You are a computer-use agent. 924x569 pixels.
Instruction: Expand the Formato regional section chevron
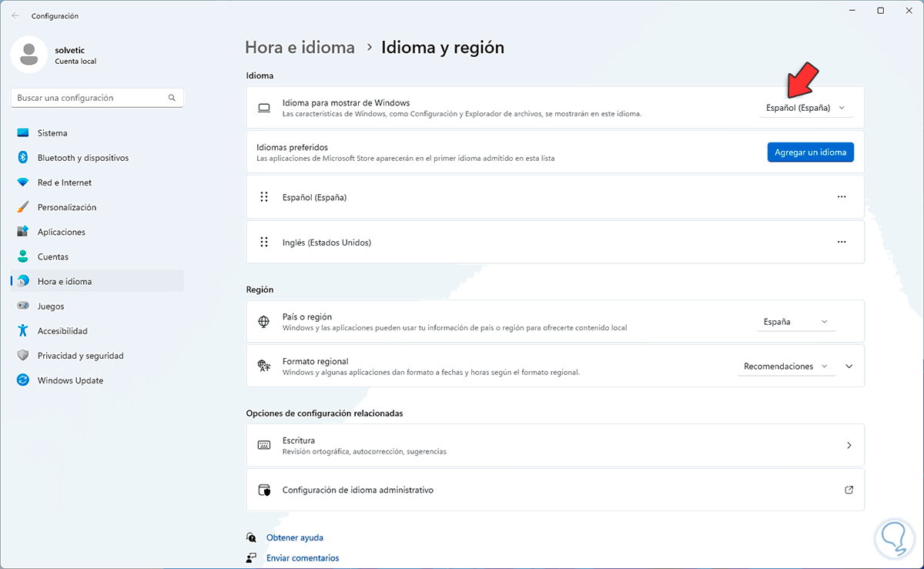point(849,367)
